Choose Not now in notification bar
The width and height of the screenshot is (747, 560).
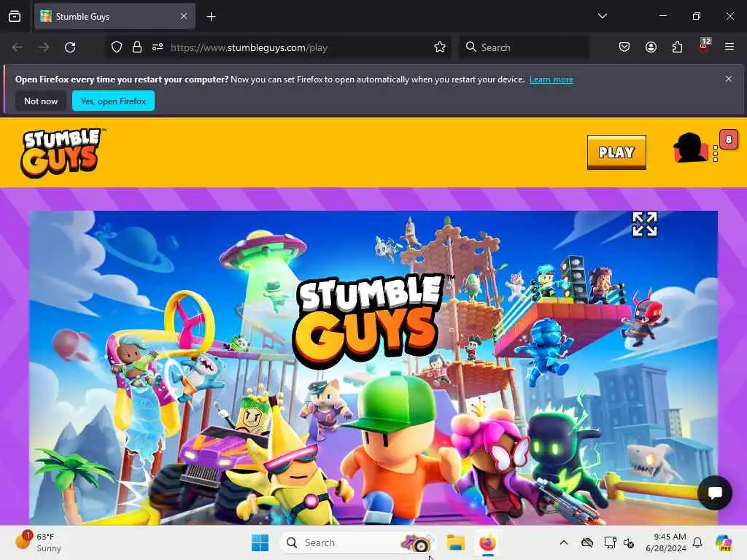(41, 101)
